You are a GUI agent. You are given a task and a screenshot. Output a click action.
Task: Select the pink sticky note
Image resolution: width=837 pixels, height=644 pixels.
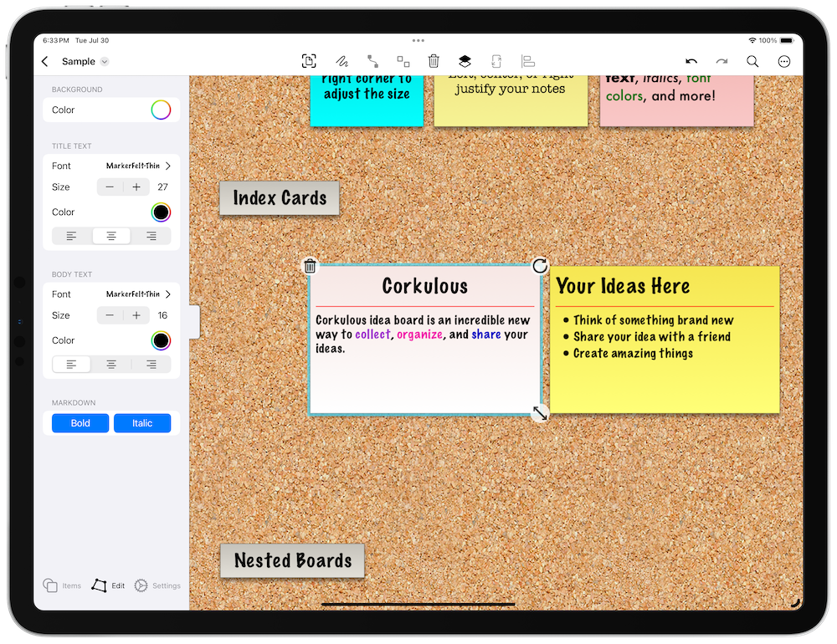677,100
